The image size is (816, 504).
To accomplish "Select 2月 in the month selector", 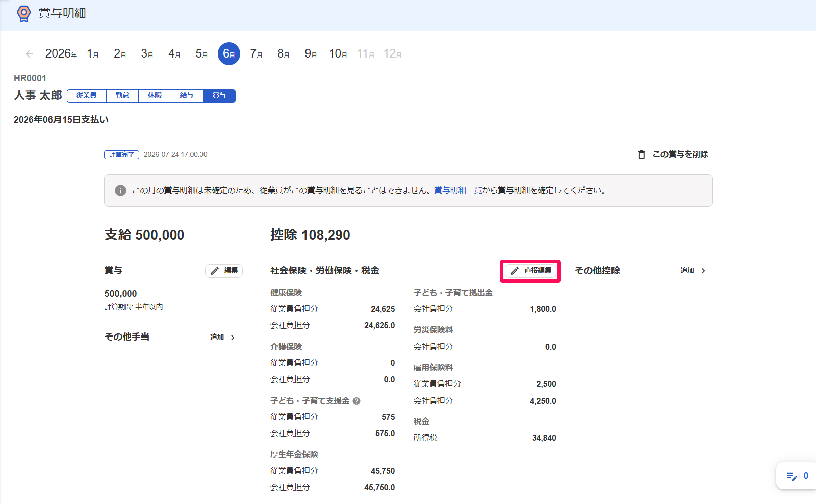I will (x=120, y=54).
